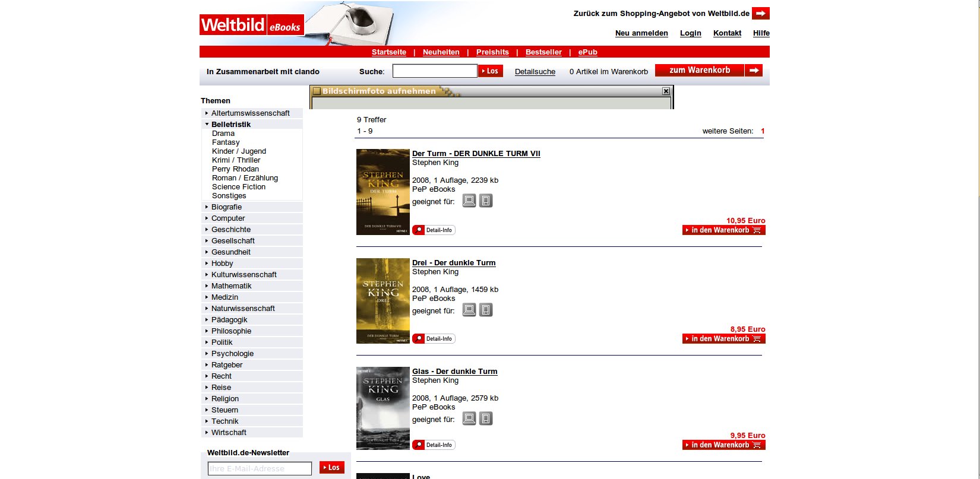
Task: Select the 'Science Fiction' subcategory
Action: click(239, 187)
